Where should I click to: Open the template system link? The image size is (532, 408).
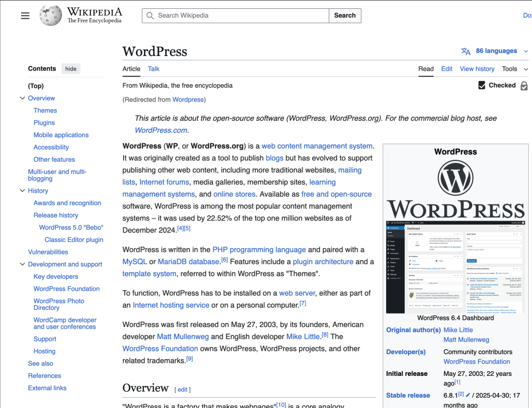coord(149,274)
